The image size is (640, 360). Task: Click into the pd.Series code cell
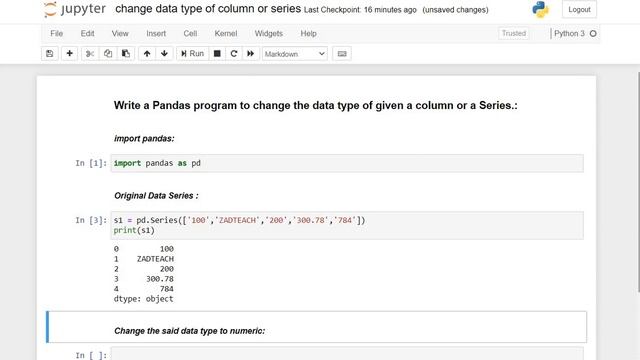click(x=347, y=225)
